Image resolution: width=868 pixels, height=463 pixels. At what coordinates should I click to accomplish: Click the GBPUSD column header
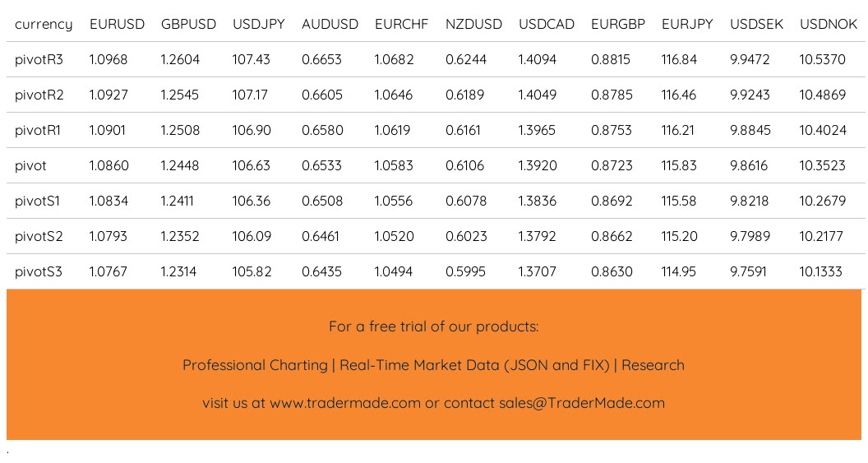tap(188, 25)
